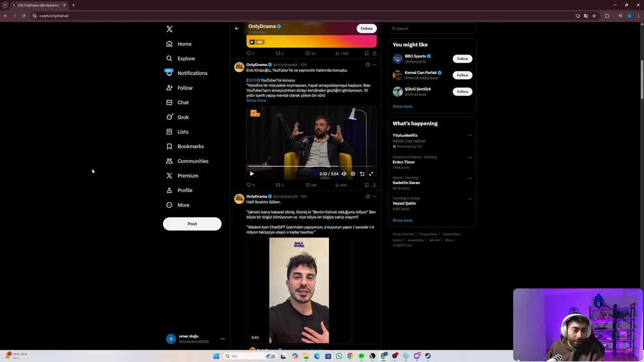644x362 pixels.
Task: Open video settings gear in the player
Action: point(353,174)
